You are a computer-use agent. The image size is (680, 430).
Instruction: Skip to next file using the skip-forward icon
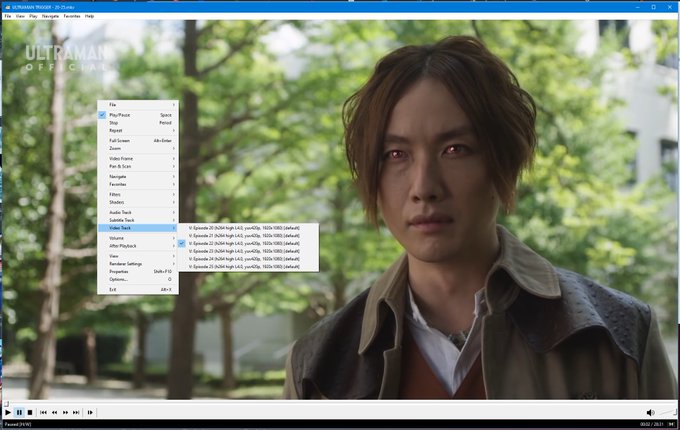pyautogui.click(x=76, y=412)
